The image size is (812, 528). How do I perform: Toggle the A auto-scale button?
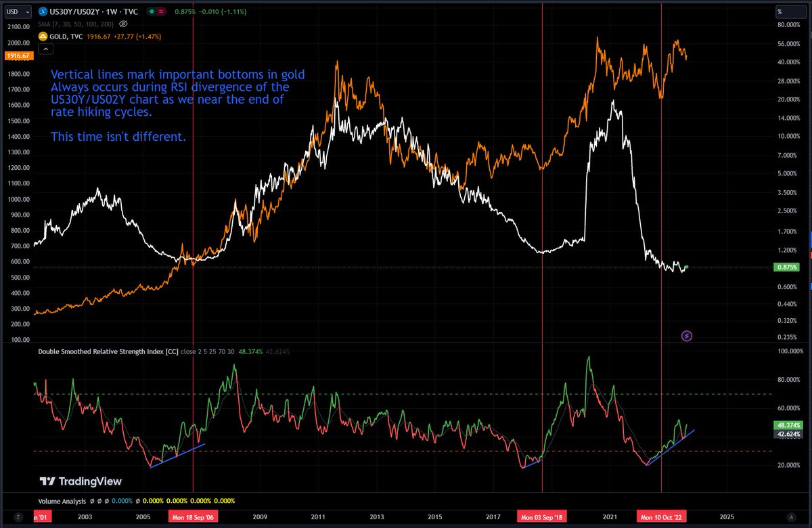[790, 516]
